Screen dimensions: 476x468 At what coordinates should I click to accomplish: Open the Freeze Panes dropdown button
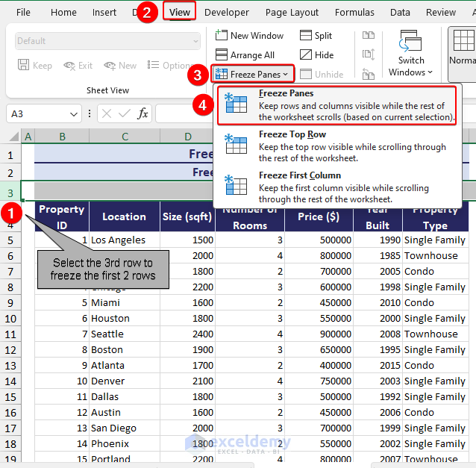click(253, 74)
